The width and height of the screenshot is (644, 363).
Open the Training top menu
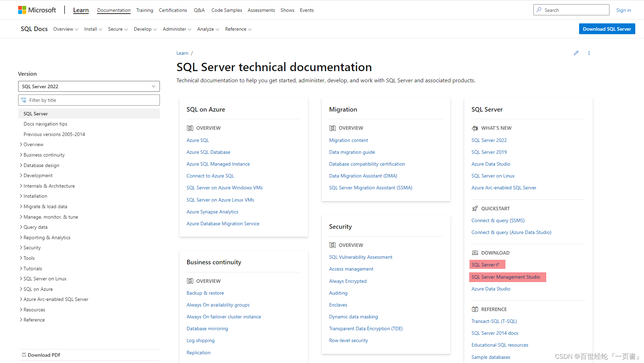point(145,10)
